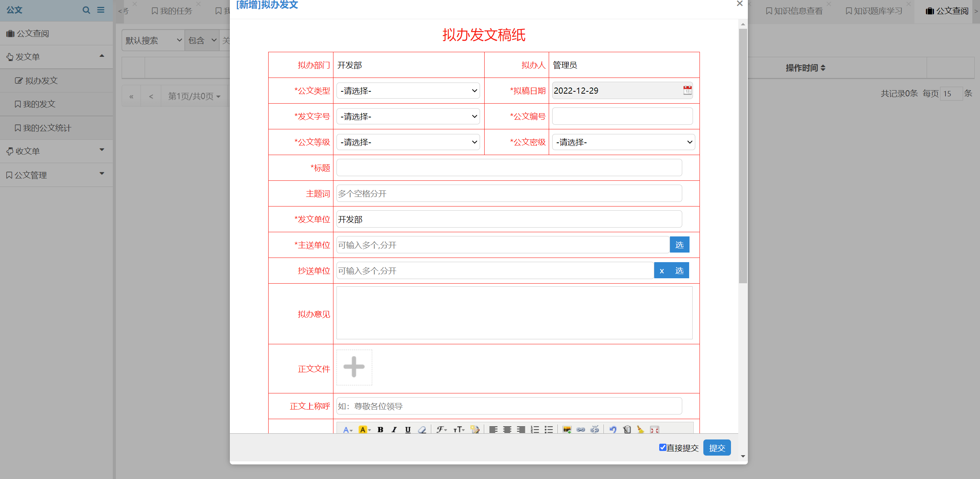Click the paste clipboard icon in editor

[x=627, y=429]
